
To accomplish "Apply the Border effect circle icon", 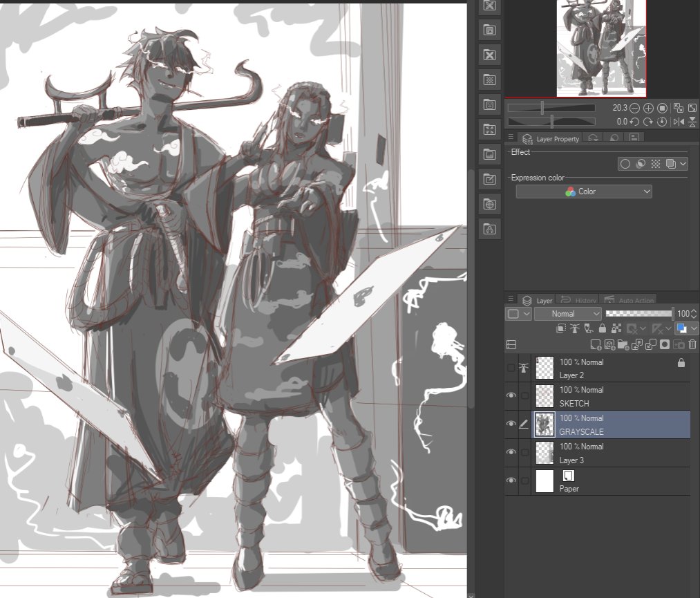I will [625, 164].
